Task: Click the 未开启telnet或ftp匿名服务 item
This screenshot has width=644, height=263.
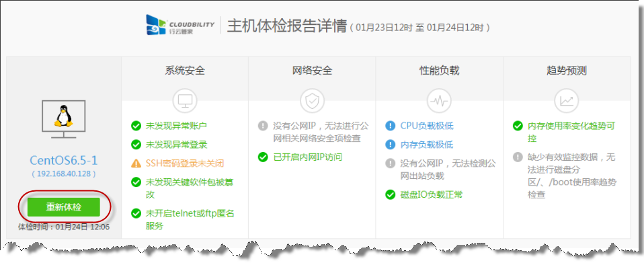Action: pyautogui.click(x=190, y=219)
